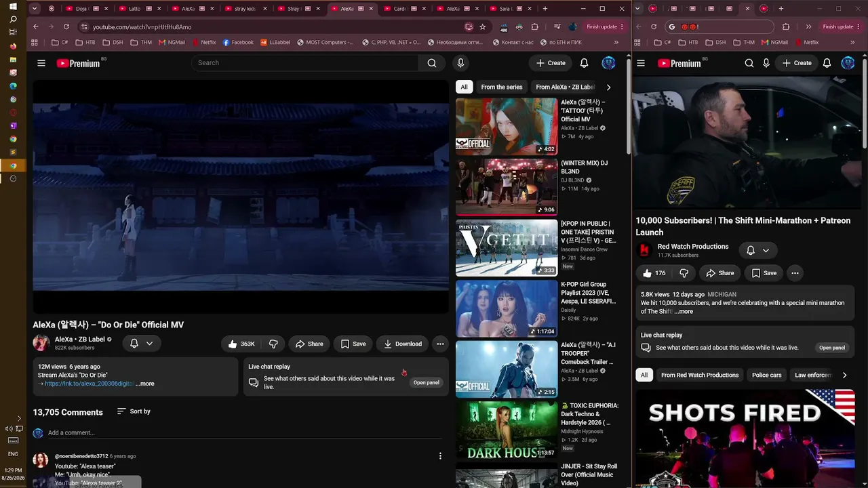868x488 pixels.
Task: Open more actions for Red Watch video
Action: point(795,273)
